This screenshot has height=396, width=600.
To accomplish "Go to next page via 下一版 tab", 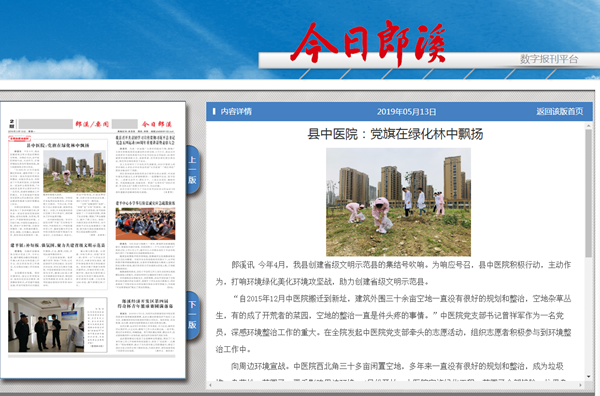I will click(193, 315).
